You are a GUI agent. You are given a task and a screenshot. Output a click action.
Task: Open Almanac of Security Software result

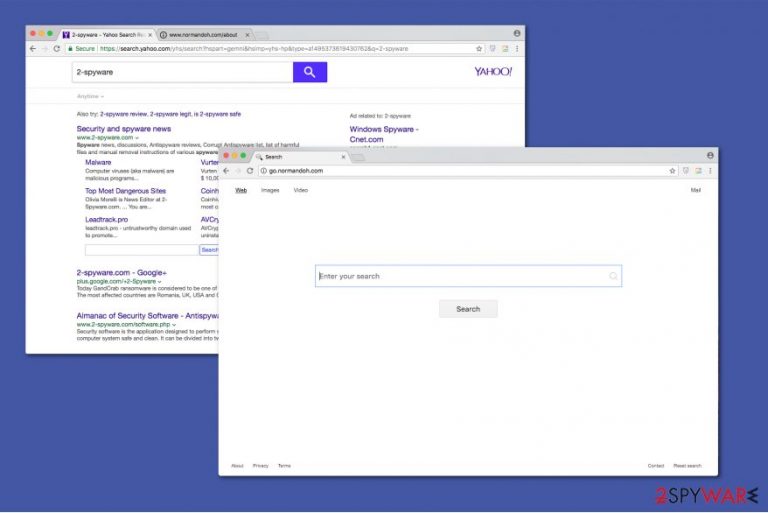(x=147, y=316)
